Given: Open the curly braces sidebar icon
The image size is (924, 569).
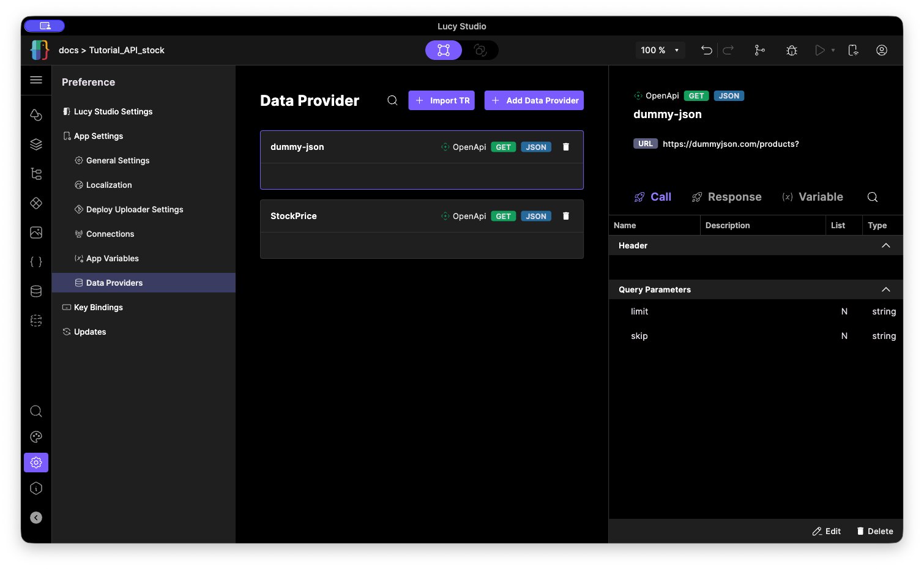Looking at the screenshot, I should (36, 262).
